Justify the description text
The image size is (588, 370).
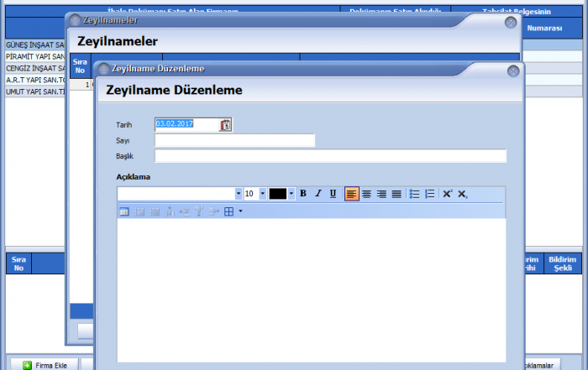[396, 194]
